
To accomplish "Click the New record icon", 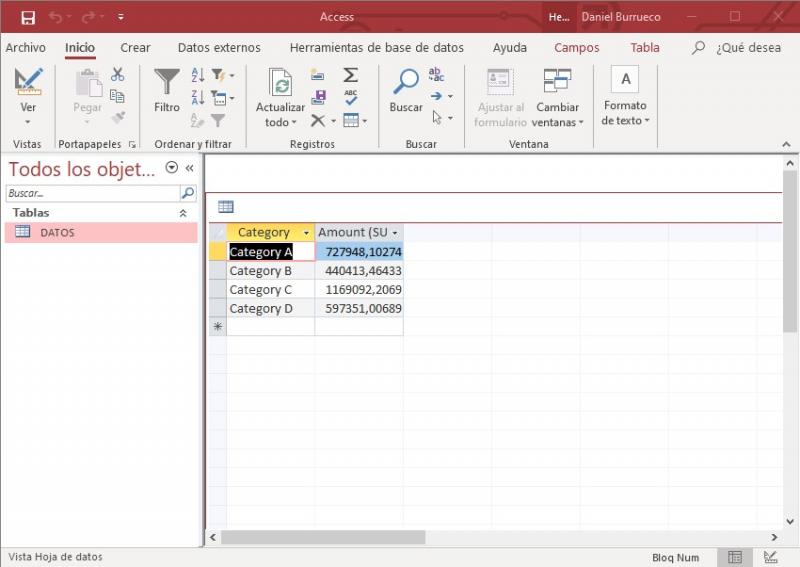I will click(x=317, y=75).
